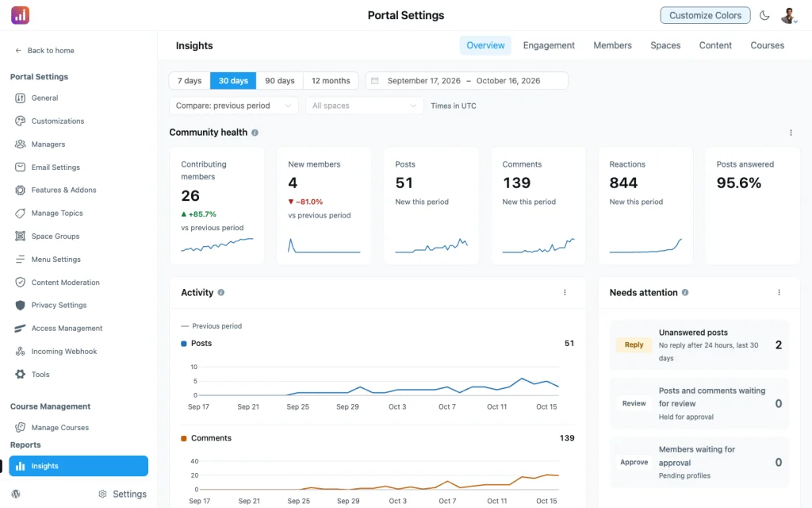The width and height of the screenshot is (812, 508).
Task: Open Settings at sidebar bottom
Action: pyautogui.click(x=123, y=494)
